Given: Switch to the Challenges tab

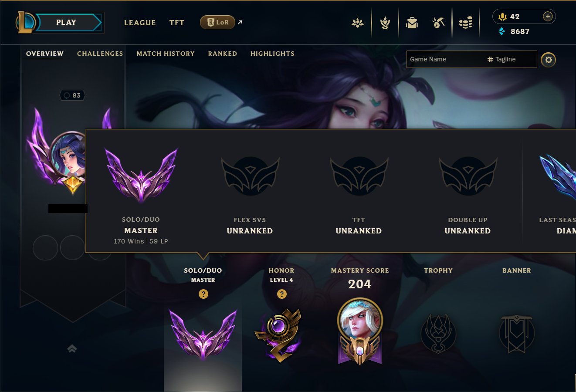Looking at the screenshot, I should pos(100,54).
